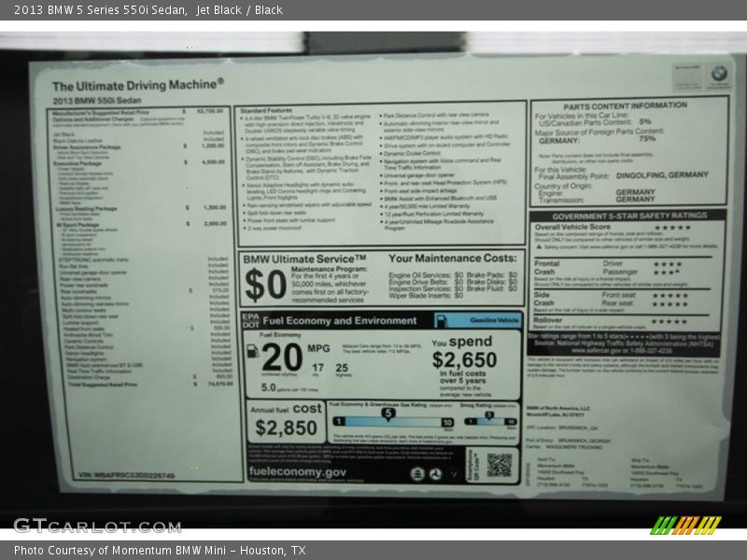Click the VIN number at the sticker bottom
Image resolution: width=747 pixels, height=560 pixels.
(126, 475)
